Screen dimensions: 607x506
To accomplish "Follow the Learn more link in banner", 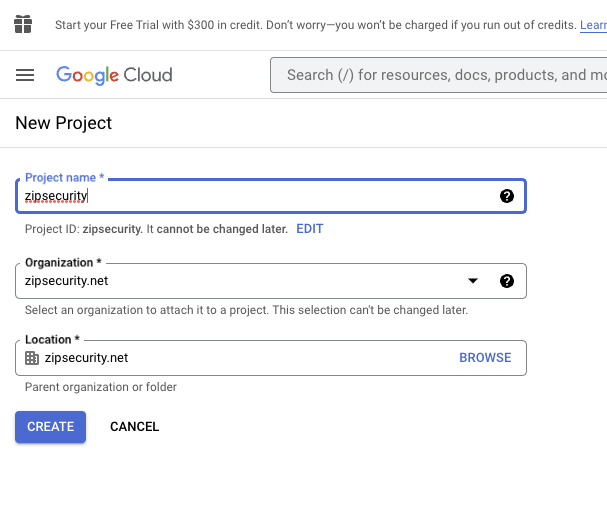I will 592,25.
